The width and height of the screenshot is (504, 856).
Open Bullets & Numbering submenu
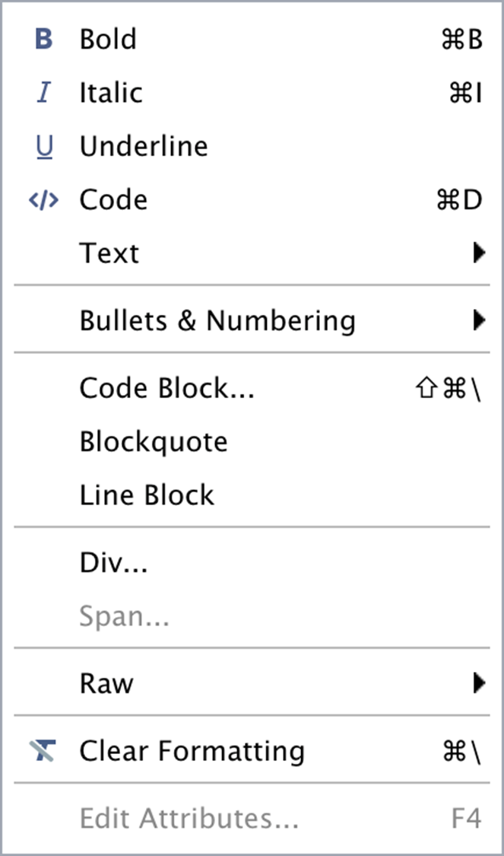(217, 320)
